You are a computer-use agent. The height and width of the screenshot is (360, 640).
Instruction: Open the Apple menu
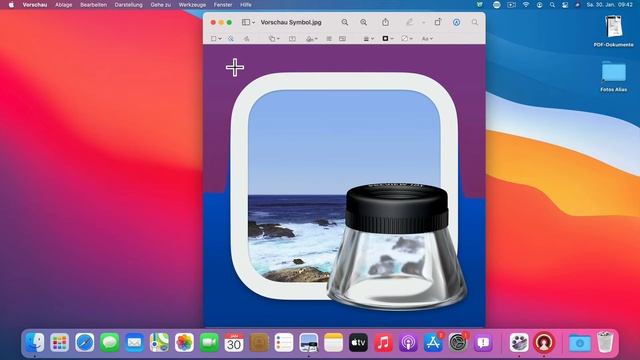click(11, 5)
